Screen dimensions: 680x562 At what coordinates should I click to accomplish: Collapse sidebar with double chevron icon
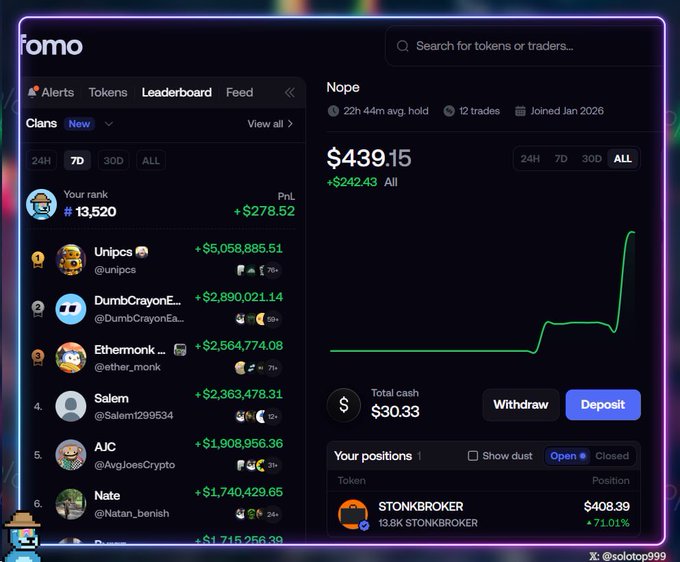pyautogui.click(x=290, y=92)
